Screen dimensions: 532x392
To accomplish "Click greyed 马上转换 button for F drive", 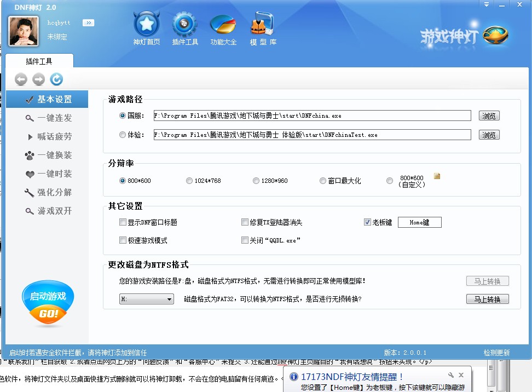I will point(488,281).
